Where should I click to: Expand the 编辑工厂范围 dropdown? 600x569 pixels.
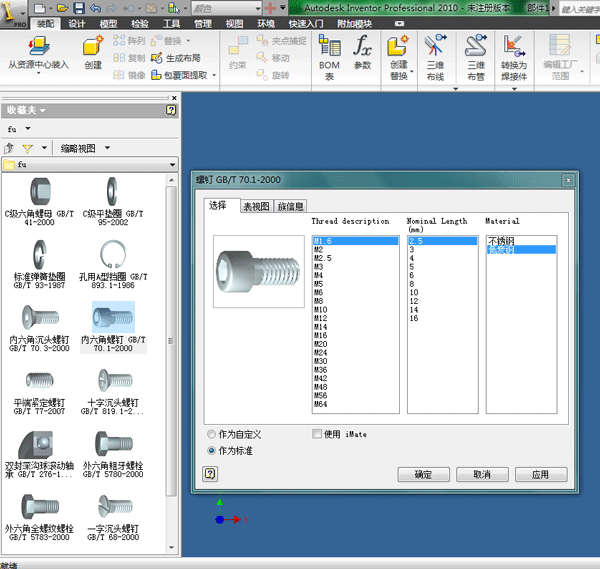click(582, 72)
